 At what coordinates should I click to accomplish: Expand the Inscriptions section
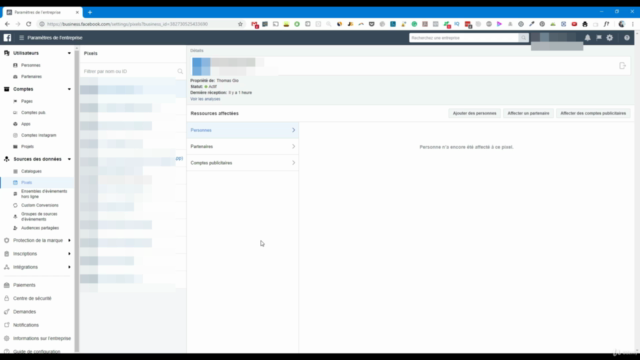coord(69,254)
